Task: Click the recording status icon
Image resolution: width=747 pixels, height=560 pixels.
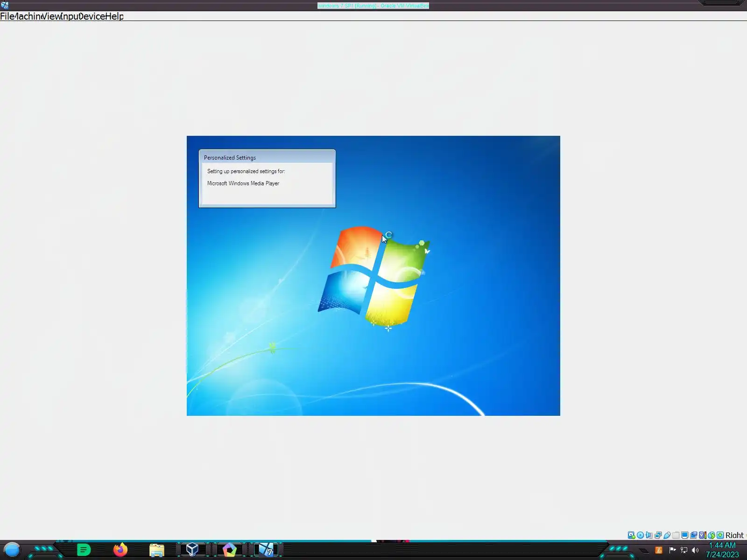Action: (693, 535)
